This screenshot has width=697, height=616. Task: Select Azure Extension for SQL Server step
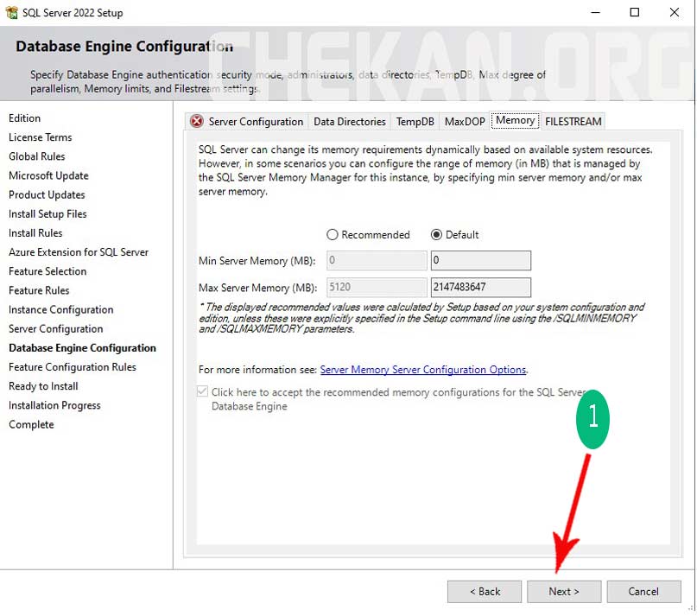[79, 251]
